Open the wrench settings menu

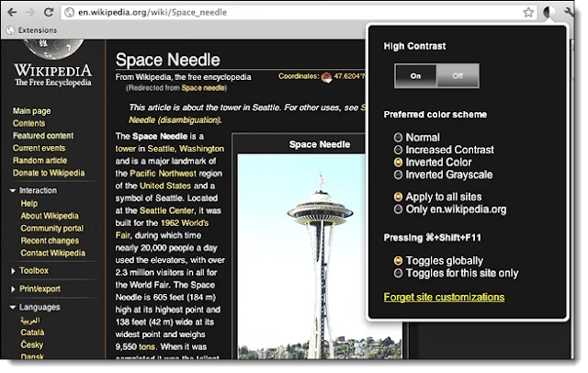click(x=568, y=12)
